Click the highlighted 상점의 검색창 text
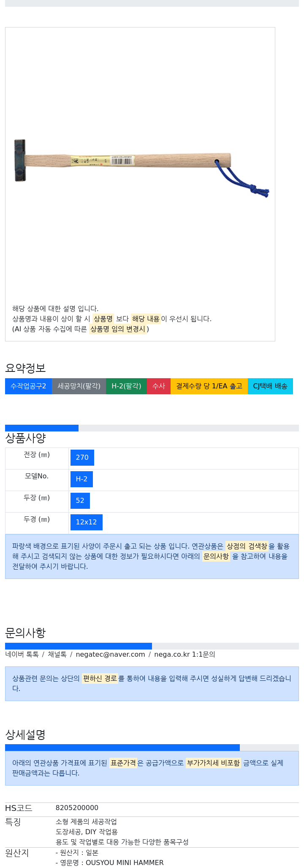Viewport: 304px width, 868px height. click(247, 546)
